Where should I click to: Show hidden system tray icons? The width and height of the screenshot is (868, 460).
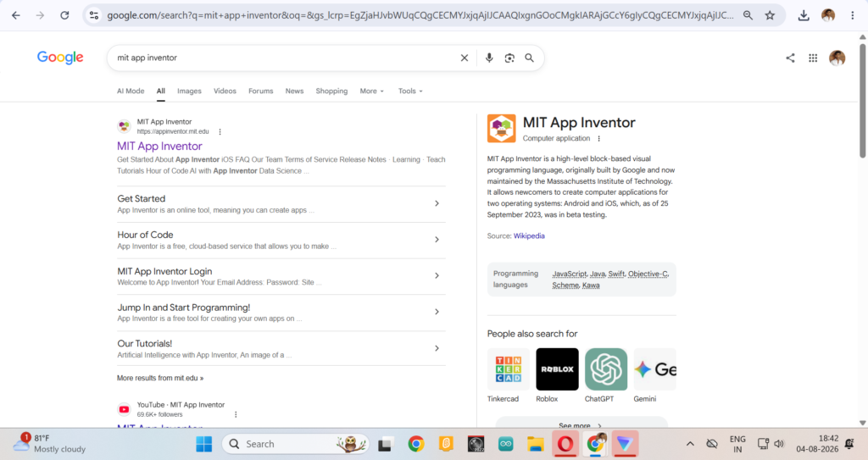click(x=690, y=444)
